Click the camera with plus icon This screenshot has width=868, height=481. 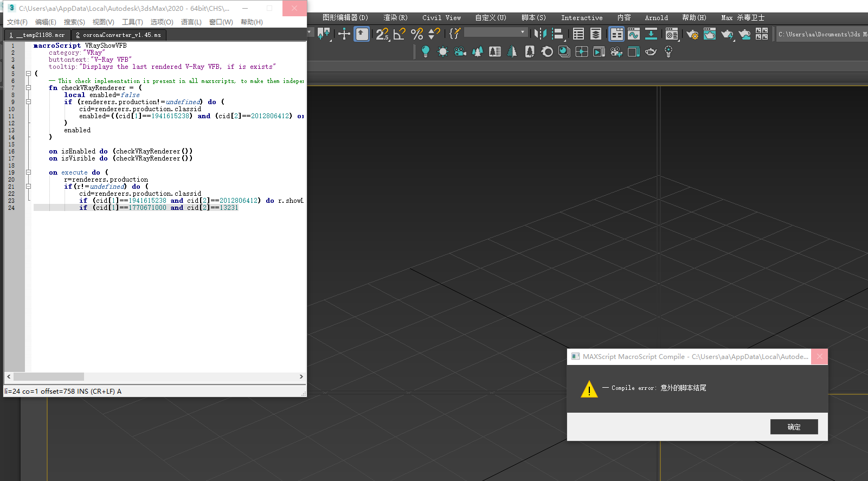(616, 52)
